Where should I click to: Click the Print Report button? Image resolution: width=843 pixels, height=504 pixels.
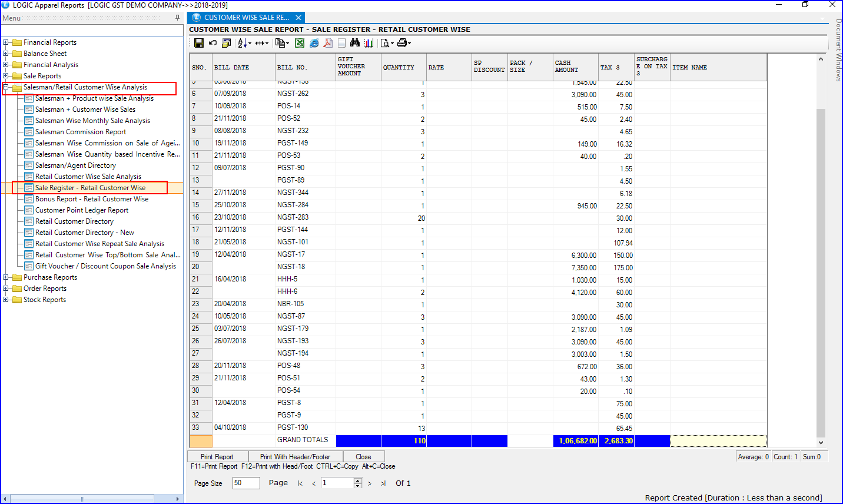(217, 456)
